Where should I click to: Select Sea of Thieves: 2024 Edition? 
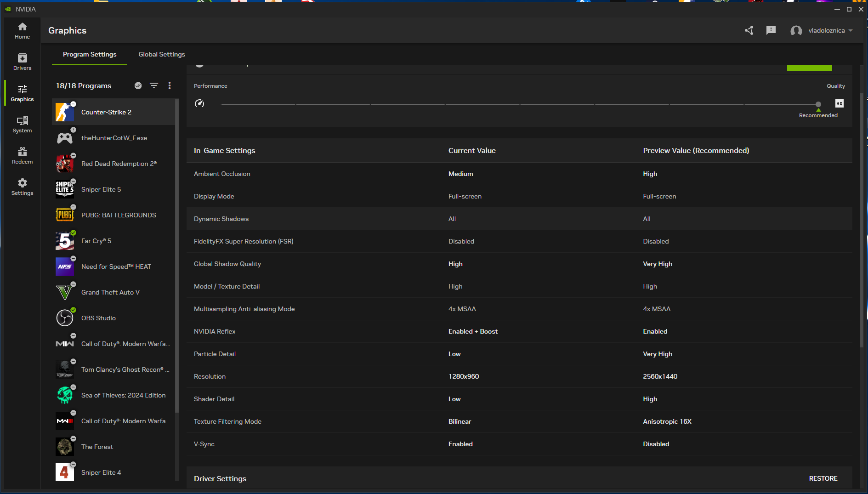[113, 395]
